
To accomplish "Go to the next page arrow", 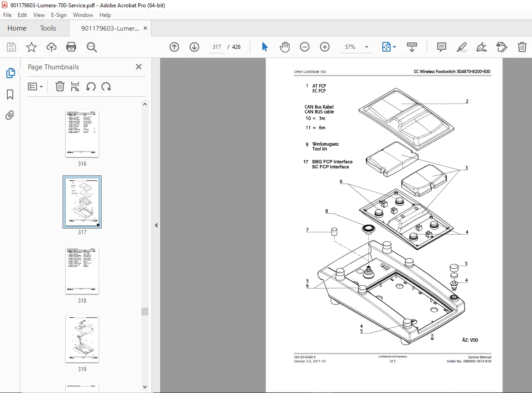I will 194,47.
